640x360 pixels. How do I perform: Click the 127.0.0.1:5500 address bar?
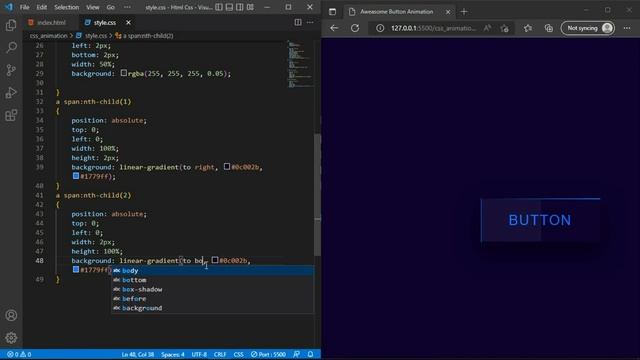(433, 28)
